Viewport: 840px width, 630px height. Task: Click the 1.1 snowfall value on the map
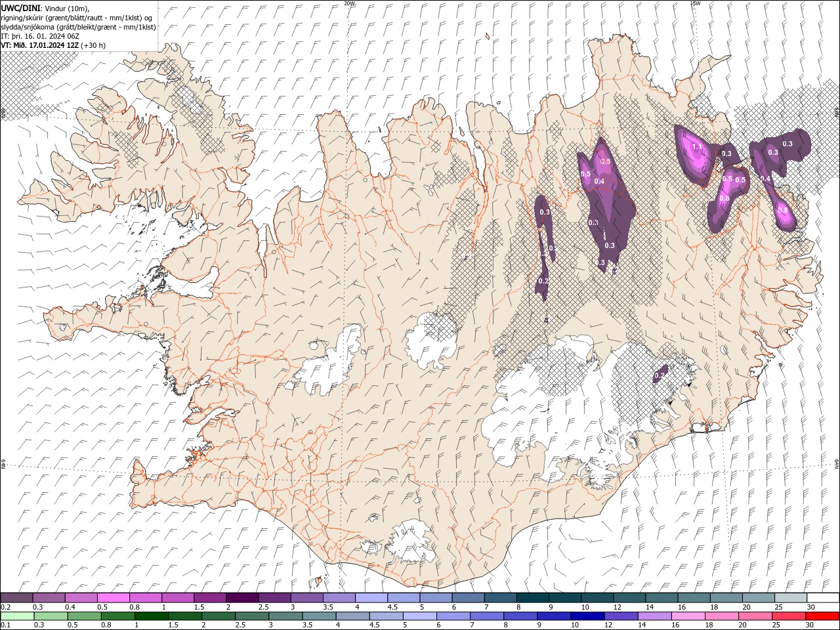pyautogui.click(x=696, y=147)
